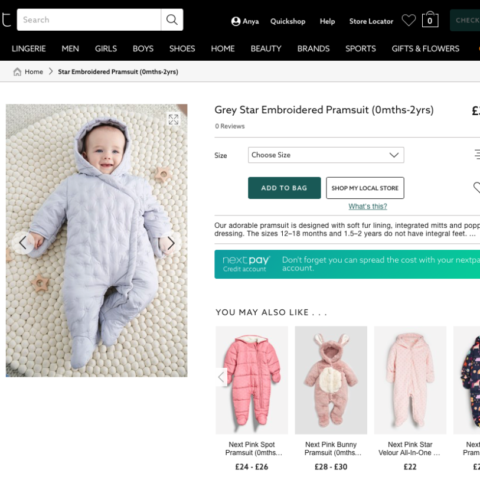The height and width of the screenshot is (480, 480).
Task: Click into the Search input field
Action: tap(89, 20)
